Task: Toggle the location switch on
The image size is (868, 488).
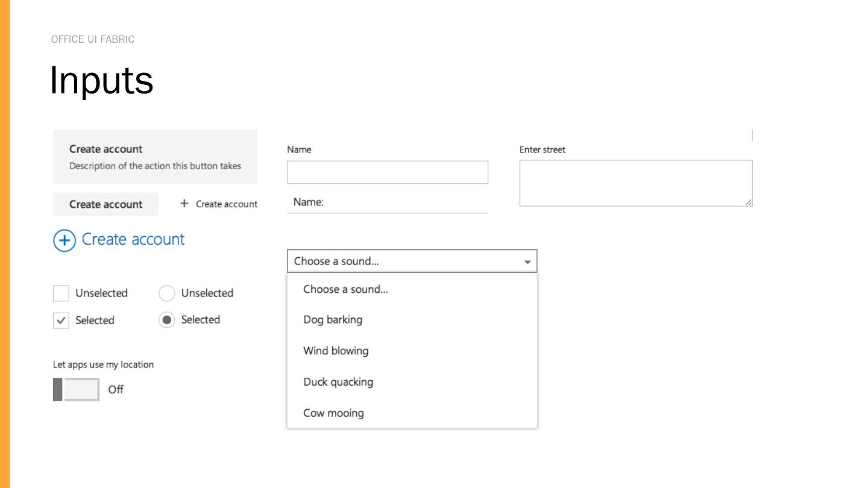Action: [x=77, y=390]
